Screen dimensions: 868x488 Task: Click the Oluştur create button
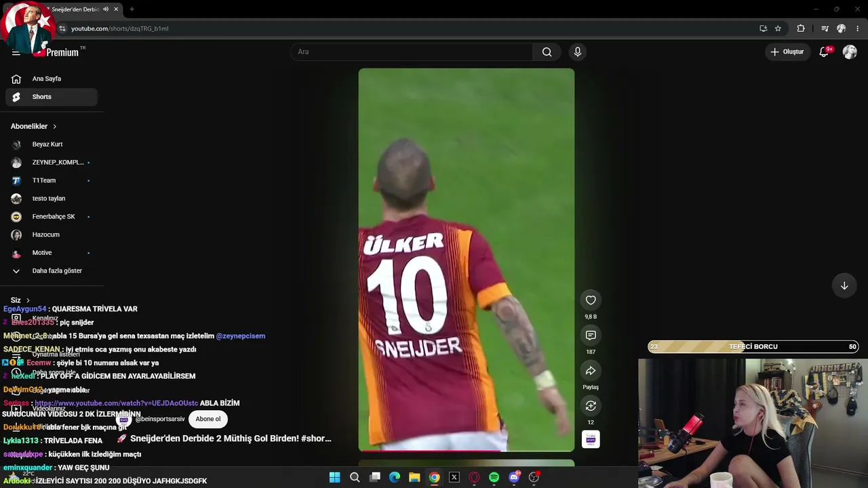(787, 52)
